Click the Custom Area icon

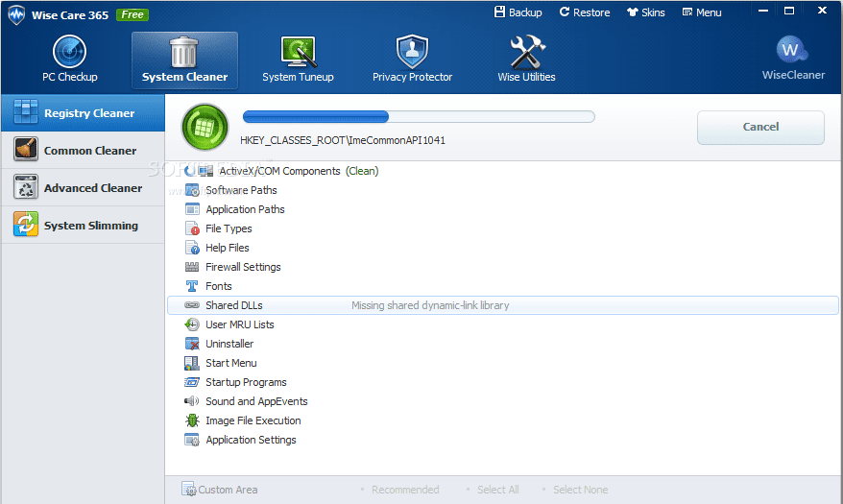pyautogui.click(x=189, y=489)
